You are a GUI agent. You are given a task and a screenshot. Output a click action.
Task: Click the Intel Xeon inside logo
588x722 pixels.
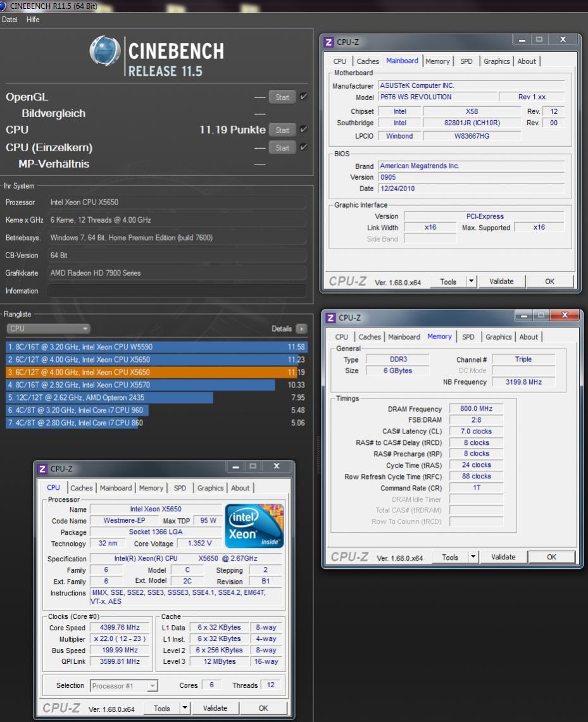254,526
